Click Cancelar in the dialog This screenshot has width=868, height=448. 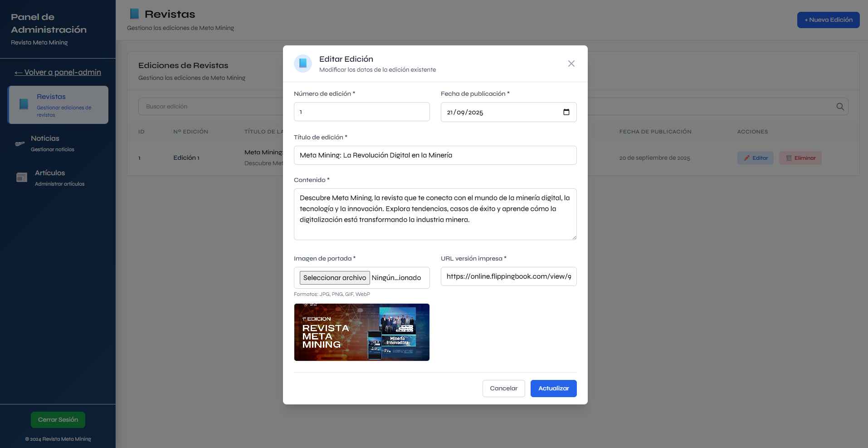coord(503,389)
